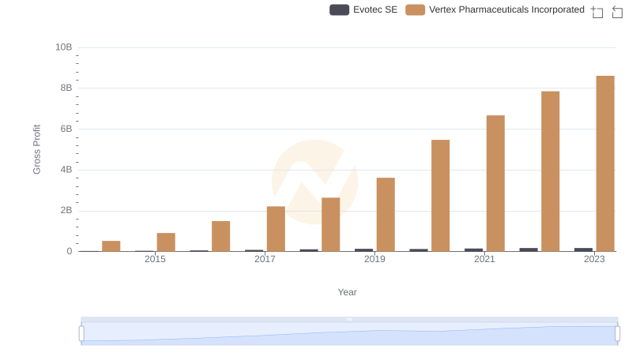Toggle the Evotec SE legend series
This screenshot has width=632, height=364.
363,9
